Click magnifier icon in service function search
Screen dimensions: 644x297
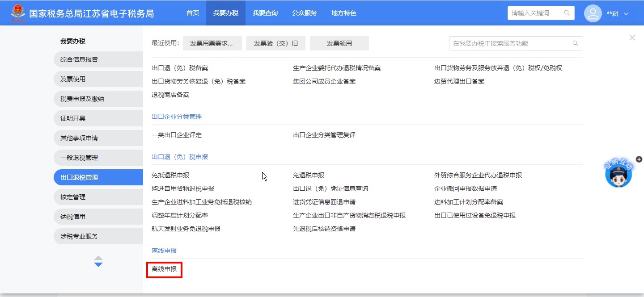[575, 43]
